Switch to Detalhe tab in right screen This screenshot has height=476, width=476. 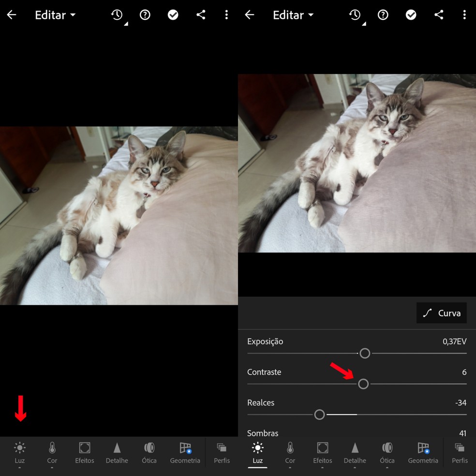pyautogui.click(x=355, y=453)
